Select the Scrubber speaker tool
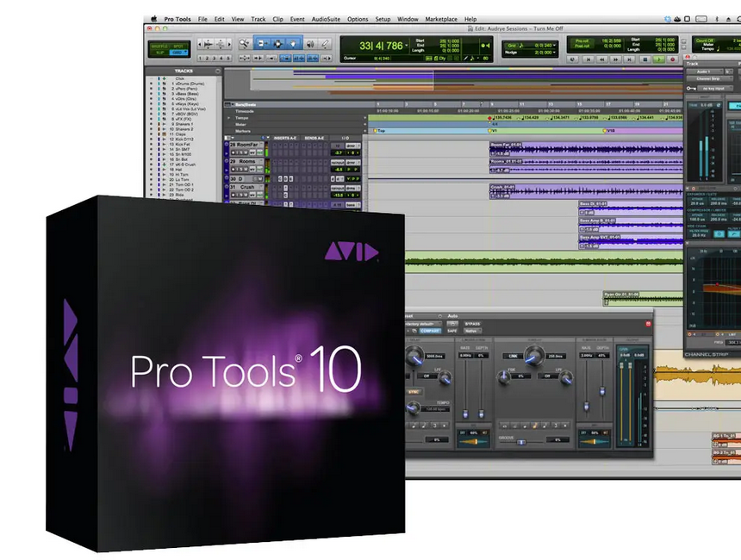 [310, 44]
